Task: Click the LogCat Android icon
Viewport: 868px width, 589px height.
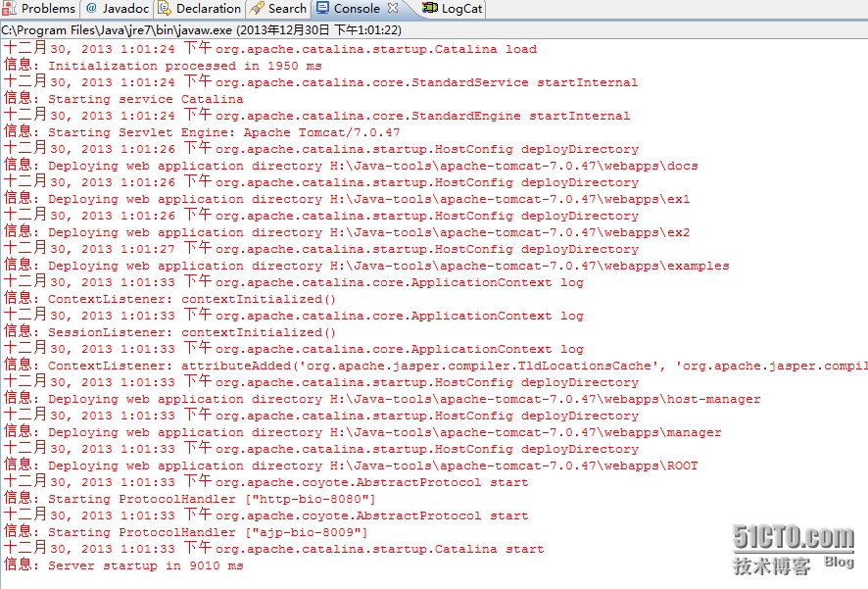Action: coord(429,8)
